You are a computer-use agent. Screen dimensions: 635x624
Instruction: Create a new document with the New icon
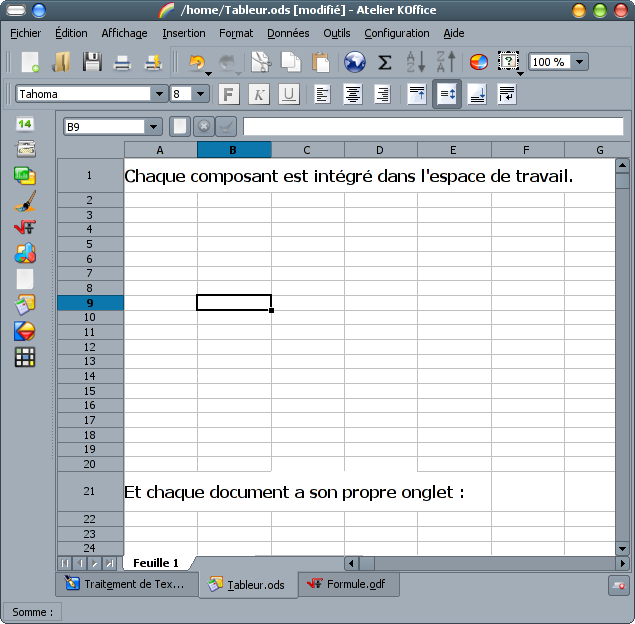tap(30, 62)
